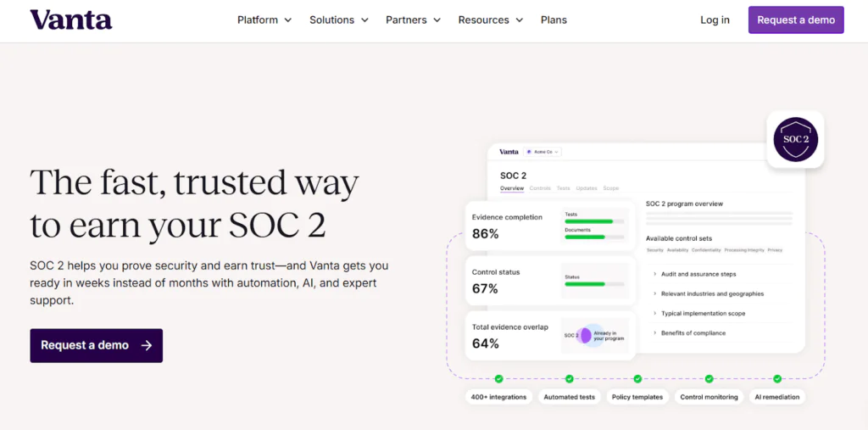Click the 'Already in your program' label
Image resolution: width=868 pixels, height=430 pixels.
point(609,336)
